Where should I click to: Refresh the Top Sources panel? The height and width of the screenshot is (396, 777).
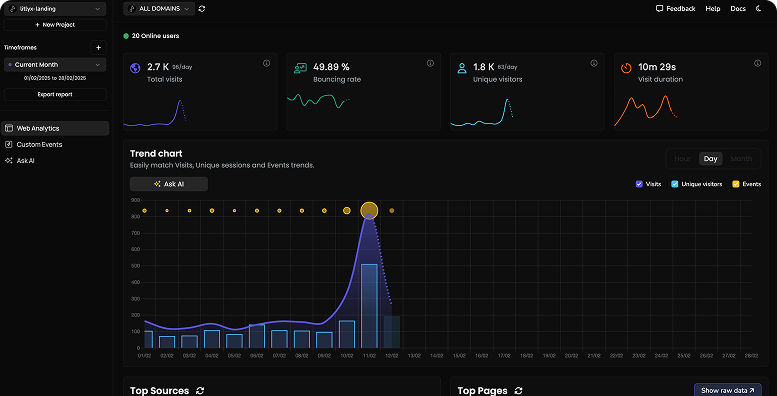(200, 391)
